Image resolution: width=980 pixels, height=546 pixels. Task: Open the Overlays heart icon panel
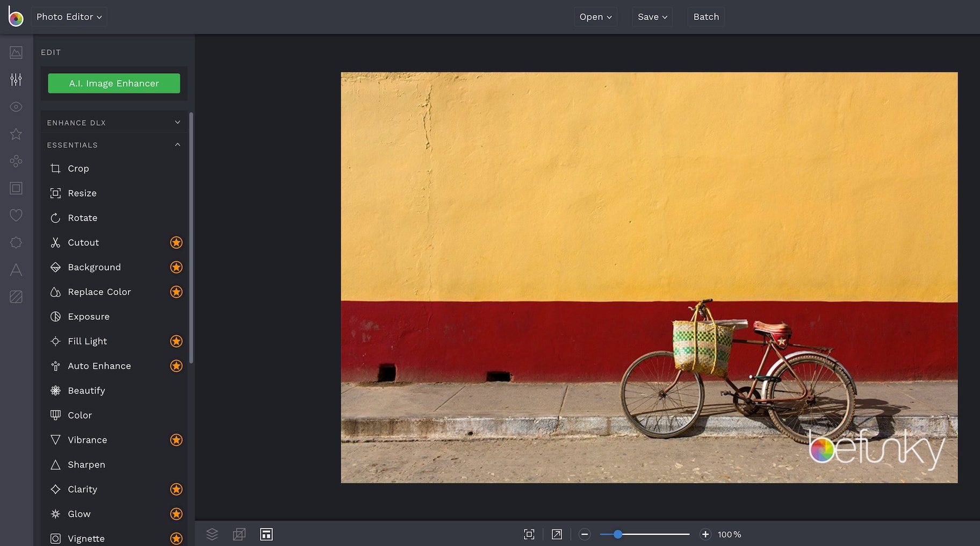16,215
